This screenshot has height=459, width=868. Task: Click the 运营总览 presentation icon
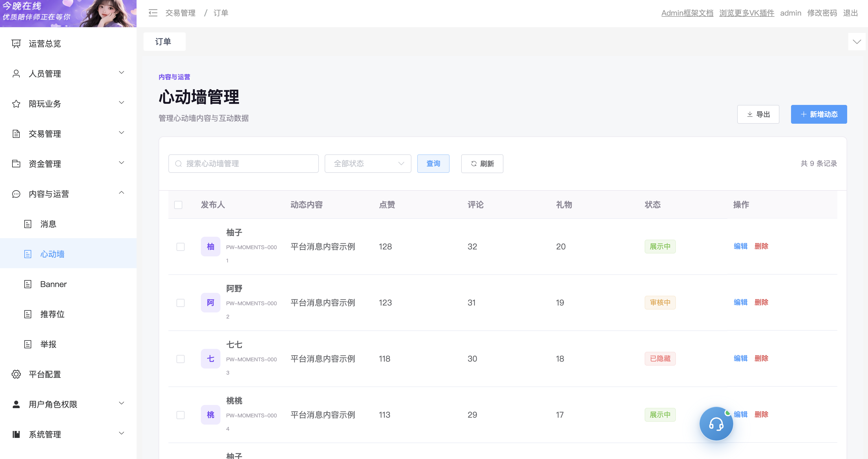pos(16,43)
